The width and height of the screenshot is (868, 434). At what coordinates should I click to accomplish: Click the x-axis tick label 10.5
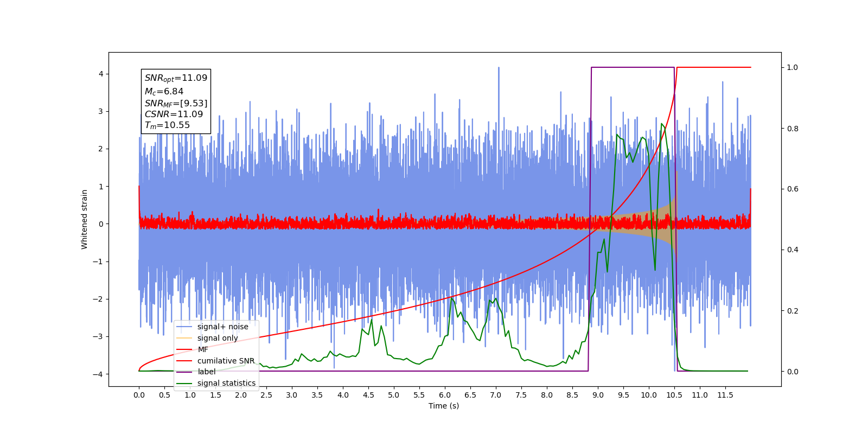click(x=674, y=395)
